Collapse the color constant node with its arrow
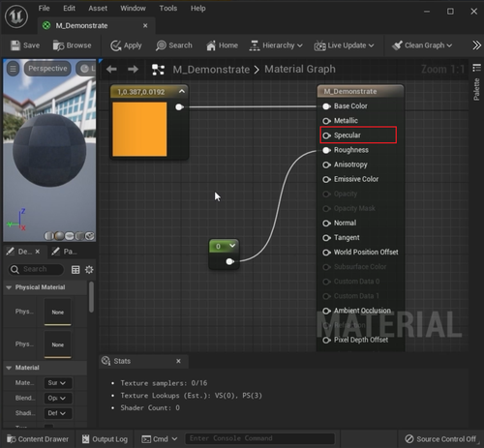This screenshot has height=448, width=484. pyautogui.click(x=182, y=91)
